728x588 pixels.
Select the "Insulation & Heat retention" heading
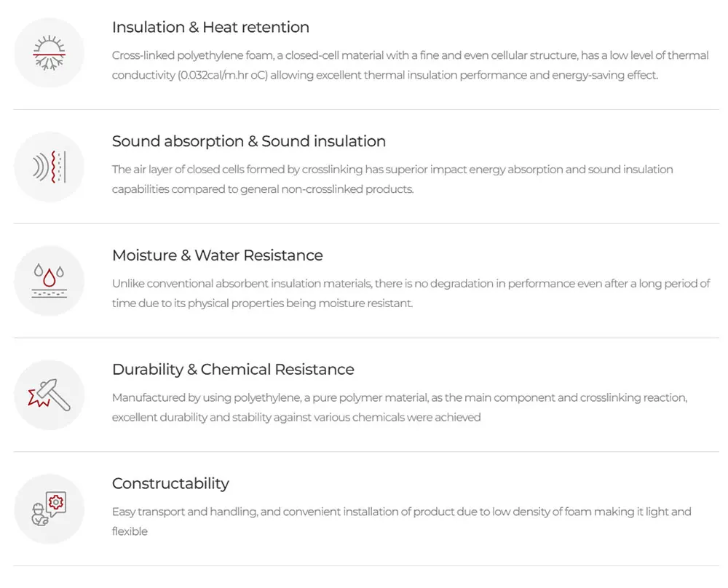pyautogui.click(x=210, y=28)
